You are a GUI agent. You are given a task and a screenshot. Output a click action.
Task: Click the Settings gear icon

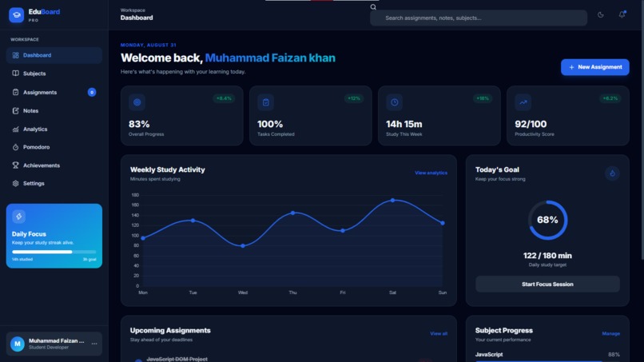click(16, 183)
